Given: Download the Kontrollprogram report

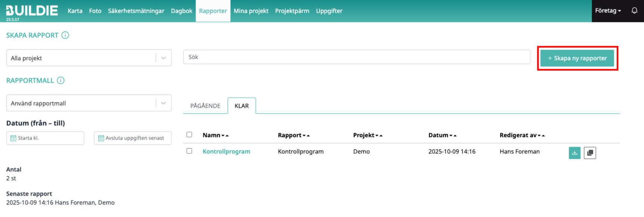Looking at the screenshot, I should click(x=574, y=153).
